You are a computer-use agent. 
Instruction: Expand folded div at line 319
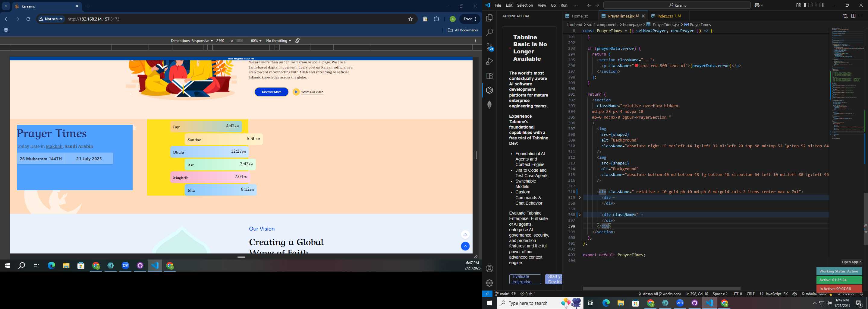[x=580, y=198]
